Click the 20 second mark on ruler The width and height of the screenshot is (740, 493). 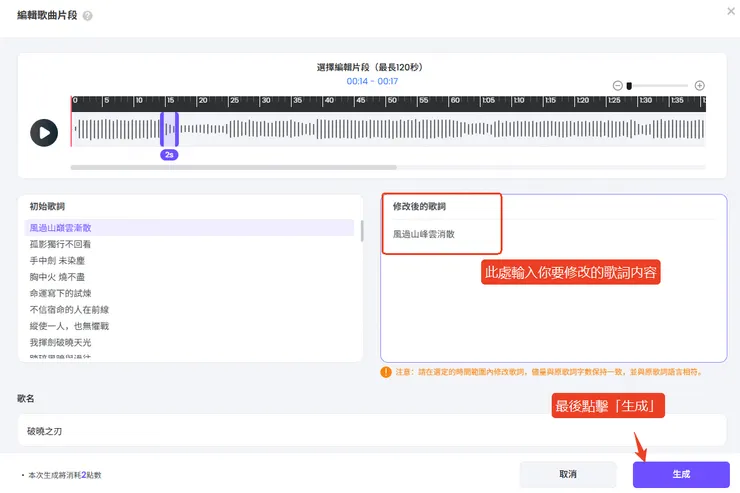tap(203, 100)
